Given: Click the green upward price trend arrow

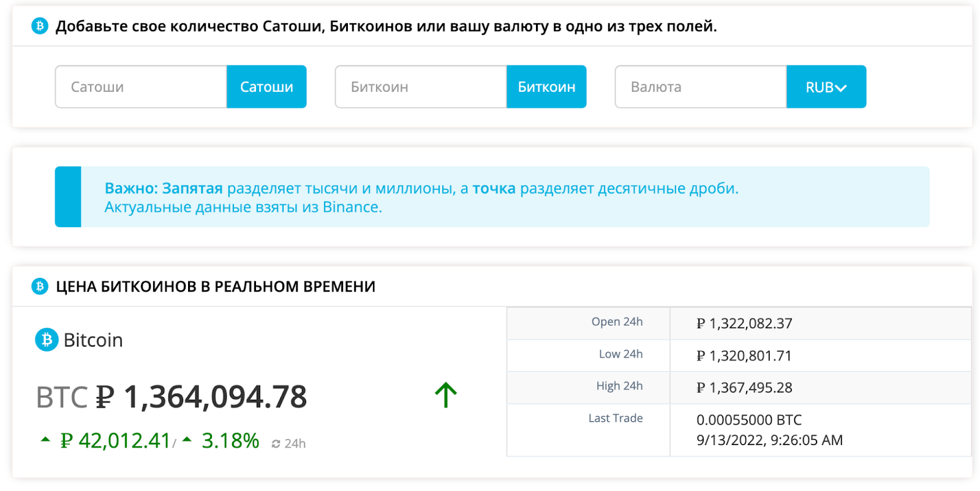Looking at the screenshot, I should (446, 395).
